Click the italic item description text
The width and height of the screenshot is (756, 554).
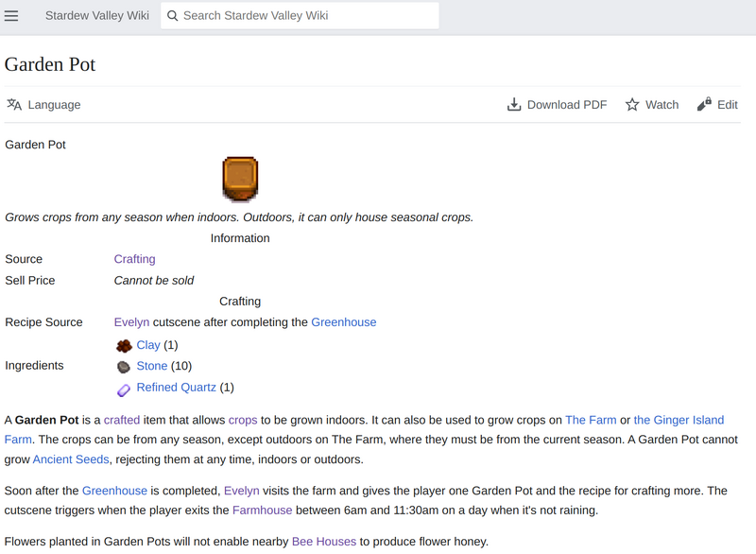pyautogui.click(x=239, y=217)
